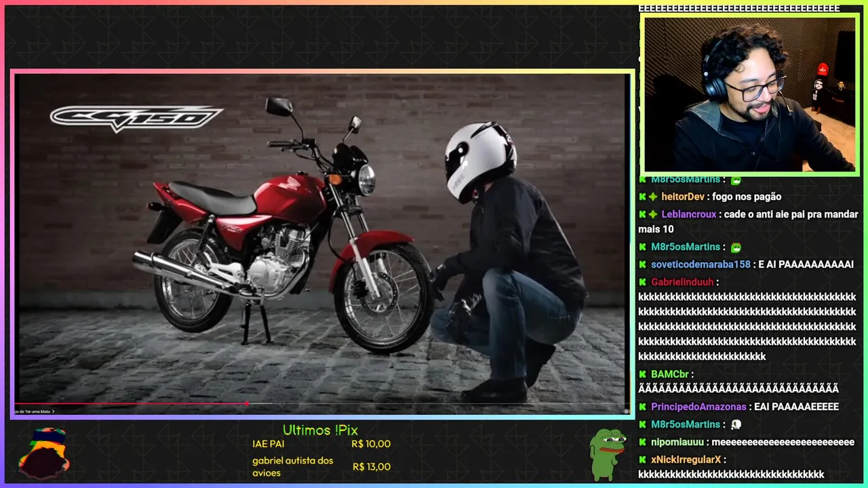Viewport: 868px width, 488px height.
Task: Click the 'E AI PAAAAAAAAAAI' chat message
Action: pos(806,264)
